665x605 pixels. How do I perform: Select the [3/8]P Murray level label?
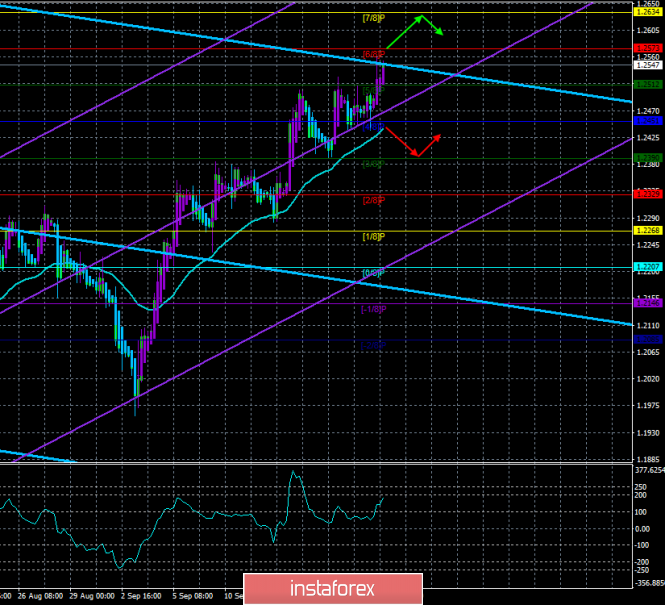point(374,164)
